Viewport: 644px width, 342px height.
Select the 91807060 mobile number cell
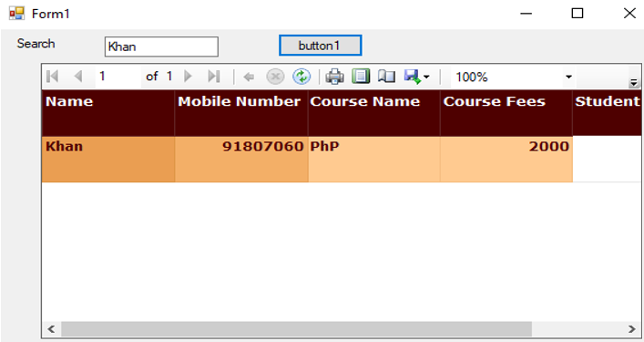pos(241,159)
